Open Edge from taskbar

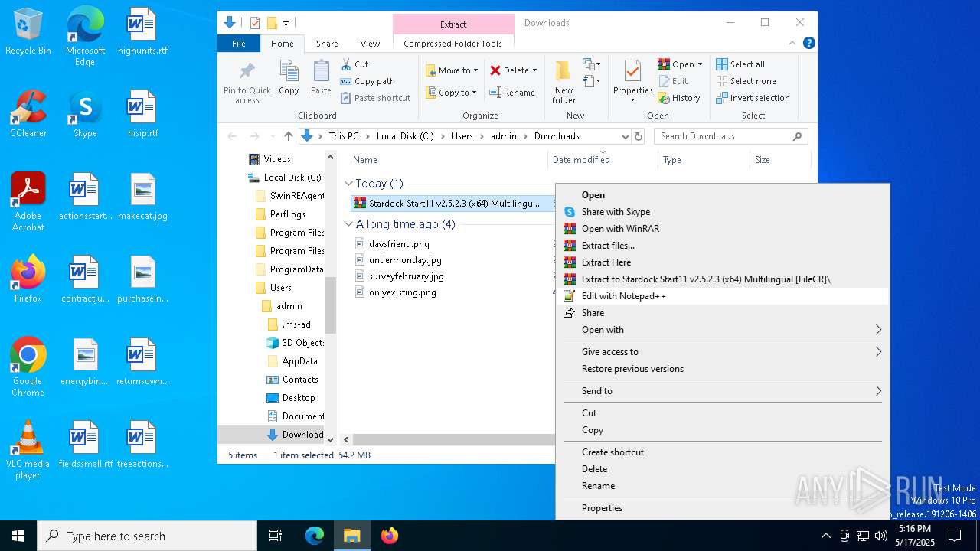315,536
